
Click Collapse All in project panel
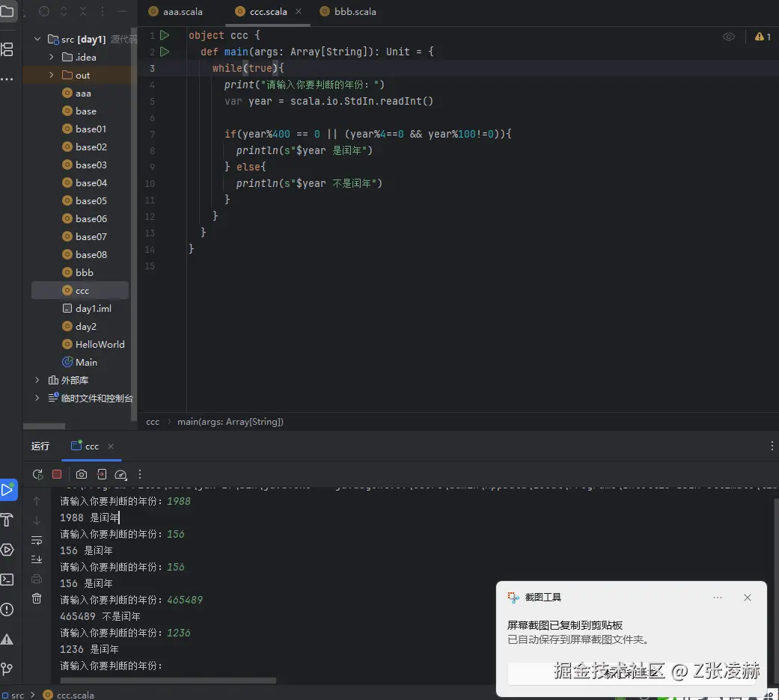[x=83, y=11]
